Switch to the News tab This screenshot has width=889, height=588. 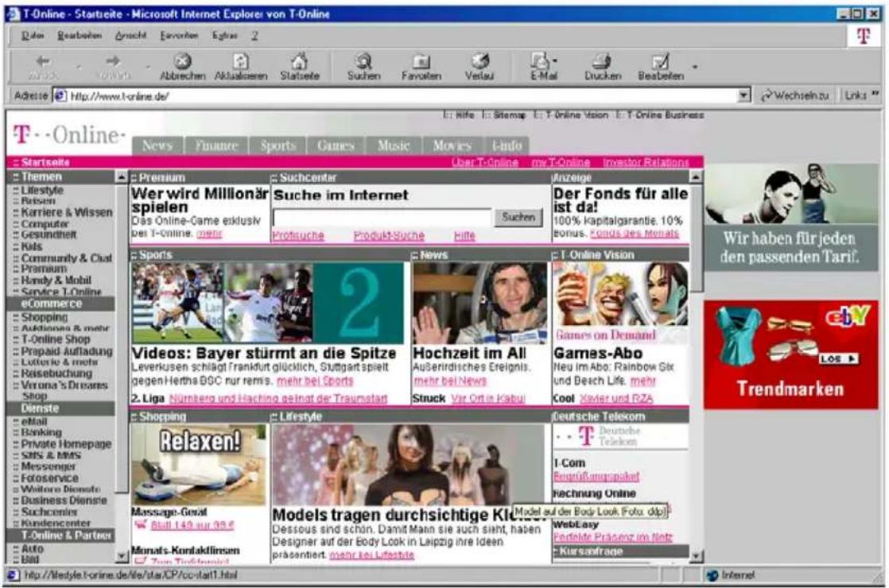[157, 146]
